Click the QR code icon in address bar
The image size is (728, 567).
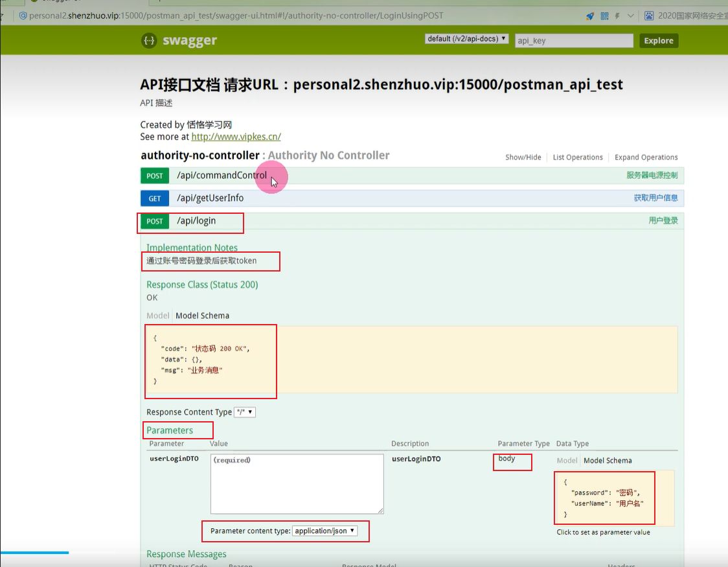(x=604, y=16)
